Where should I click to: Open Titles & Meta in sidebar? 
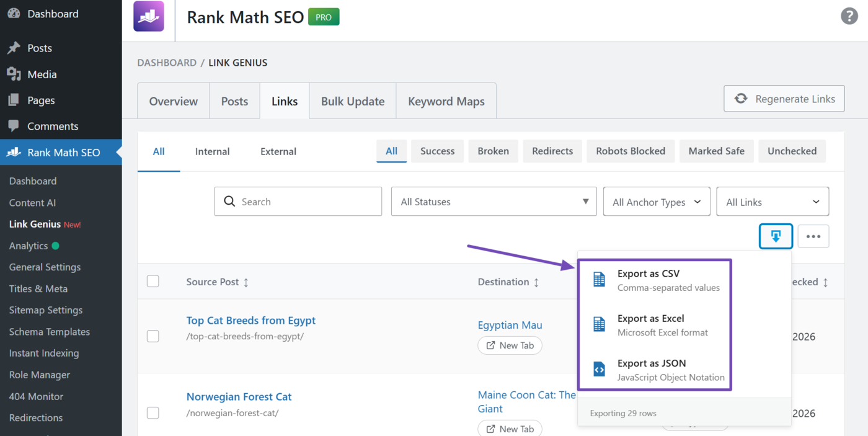coord(38,288)
